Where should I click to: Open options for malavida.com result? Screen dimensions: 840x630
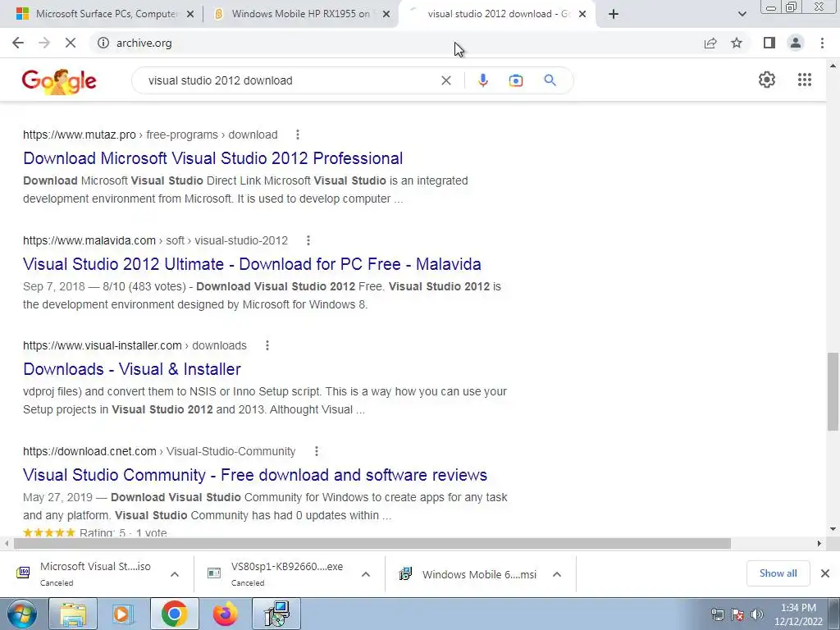(308, 240)
